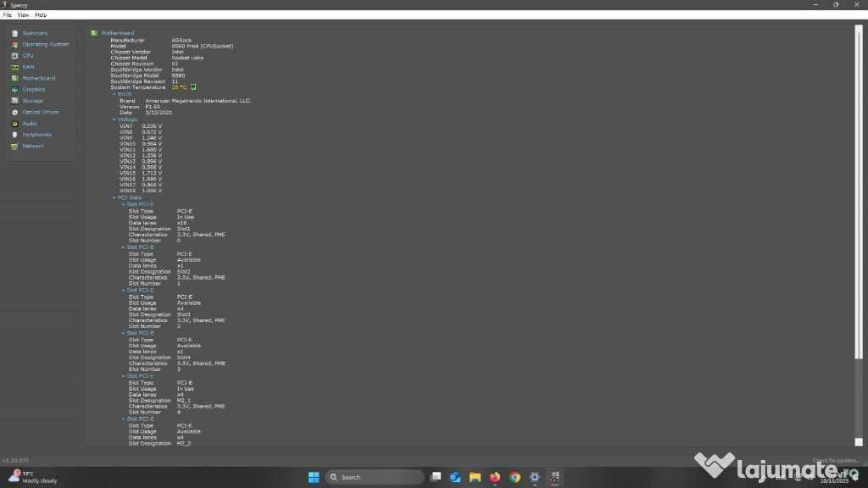Select the Storage drive icon
The width and height of the screenshot is (868, 488).
pyautogui.click(x=15, y=101)
